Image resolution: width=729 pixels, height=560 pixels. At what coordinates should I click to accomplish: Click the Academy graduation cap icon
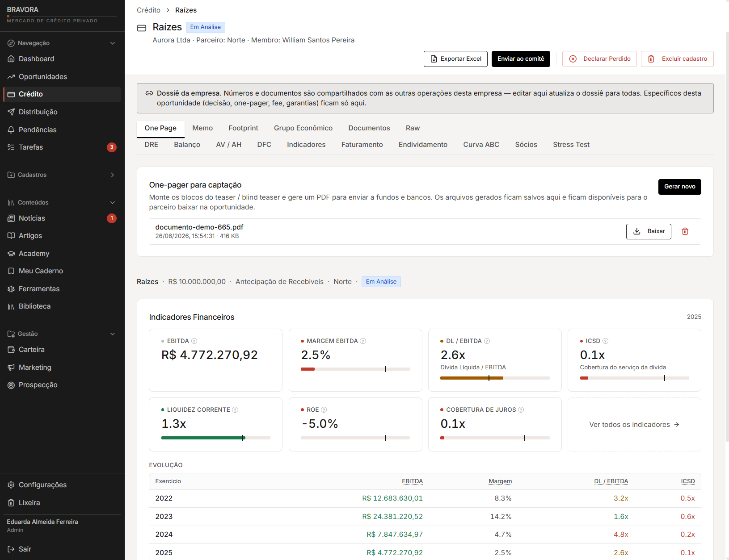tap(11, 254)
